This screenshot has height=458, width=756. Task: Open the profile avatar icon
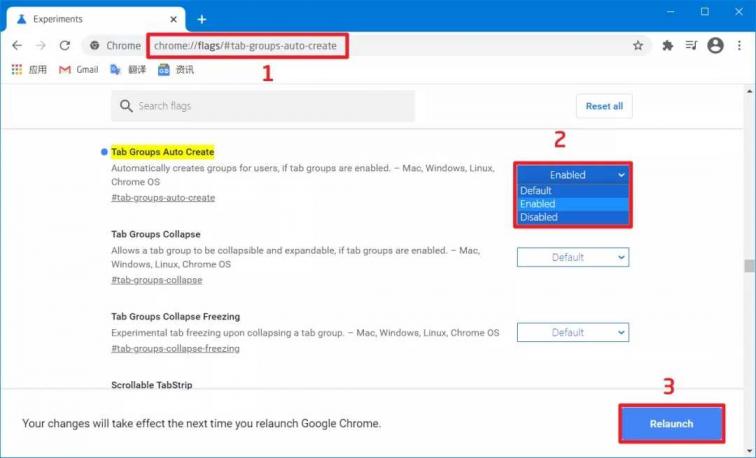[716, 45]
